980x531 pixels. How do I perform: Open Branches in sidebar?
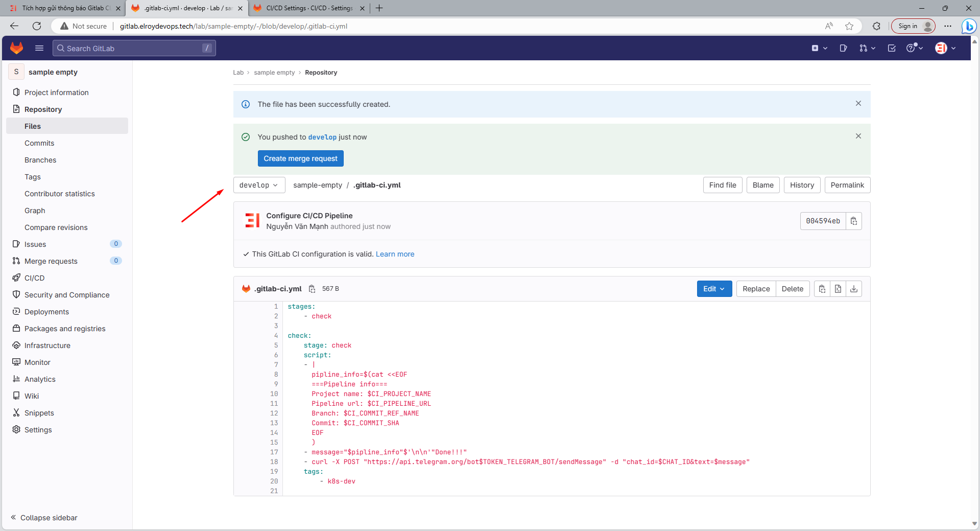point(67,160)
